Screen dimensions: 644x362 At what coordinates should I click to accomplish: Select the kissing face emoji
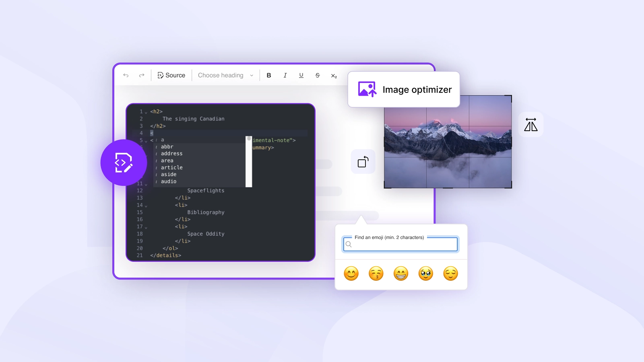pos(376,274)
